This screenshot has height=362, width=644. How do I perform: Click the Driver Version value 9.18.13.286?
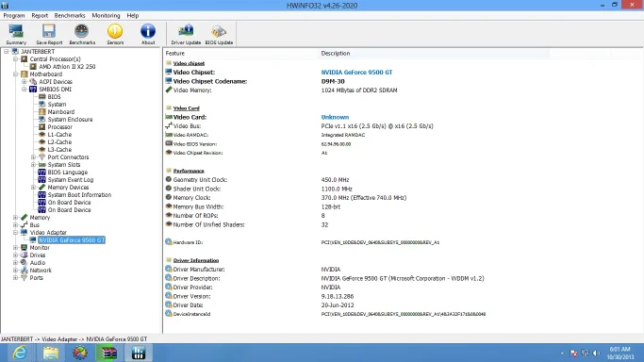pyautogui.click(x=338, y=296)
